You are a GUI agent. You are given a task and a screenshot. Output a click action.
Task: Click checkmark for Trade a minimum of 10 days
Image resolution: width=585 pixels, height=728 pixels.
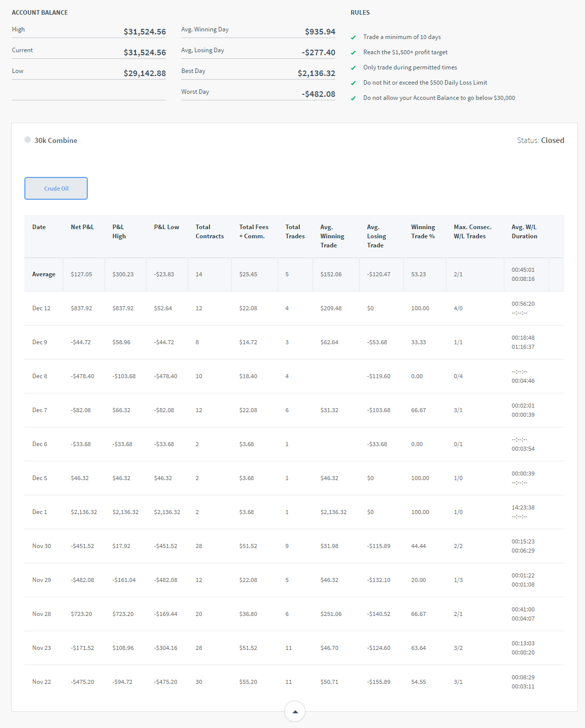353,38
